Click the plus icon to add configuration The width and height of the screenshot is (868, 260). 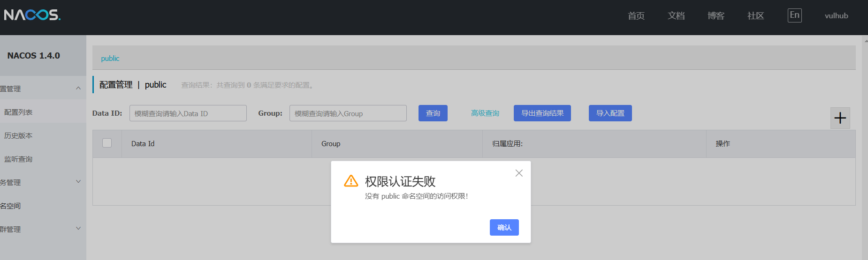[840, 118]
